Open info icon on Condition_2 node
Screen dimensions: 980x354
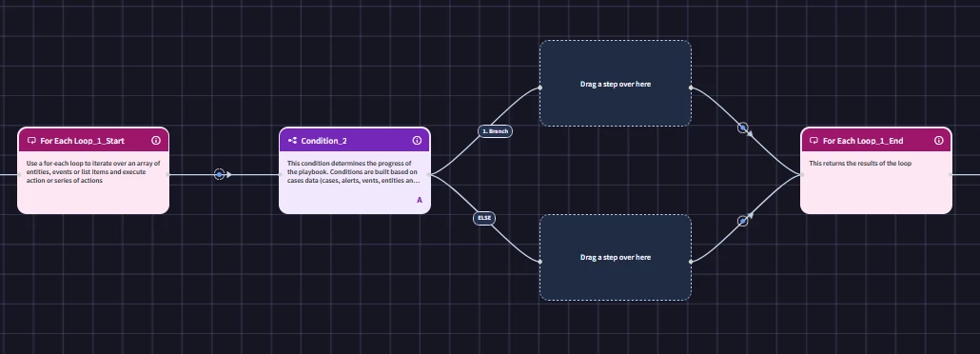click(417, 141)
